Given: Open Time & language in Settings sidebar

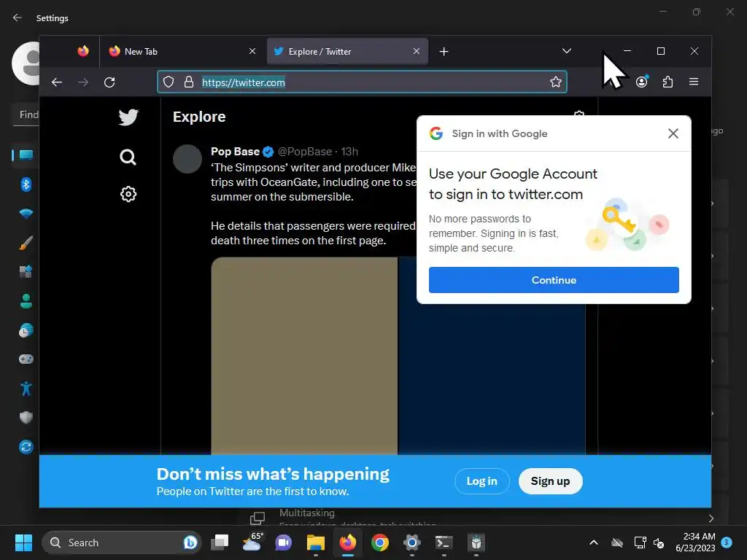Looking at the screenshot, I should tap(26, 330).
